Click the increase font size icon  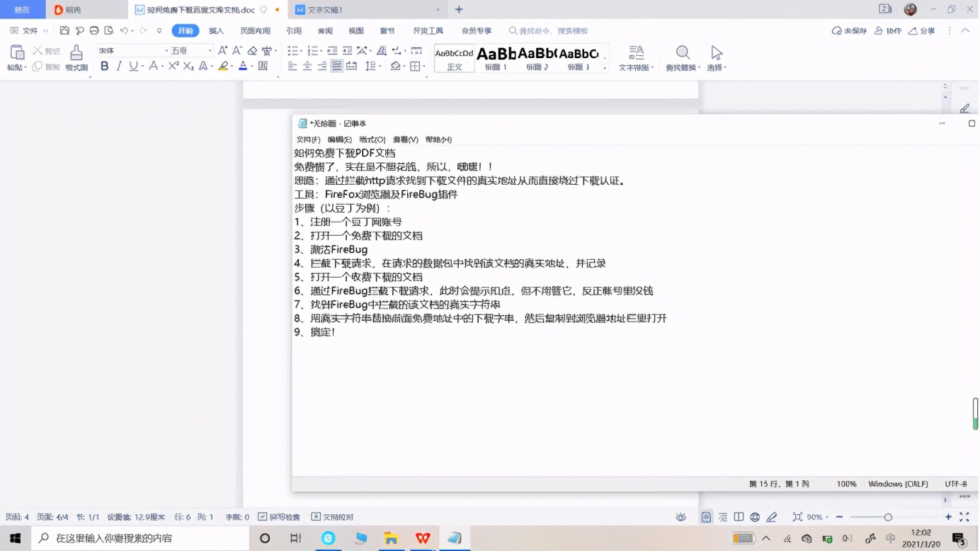click(x=222, y=51)
